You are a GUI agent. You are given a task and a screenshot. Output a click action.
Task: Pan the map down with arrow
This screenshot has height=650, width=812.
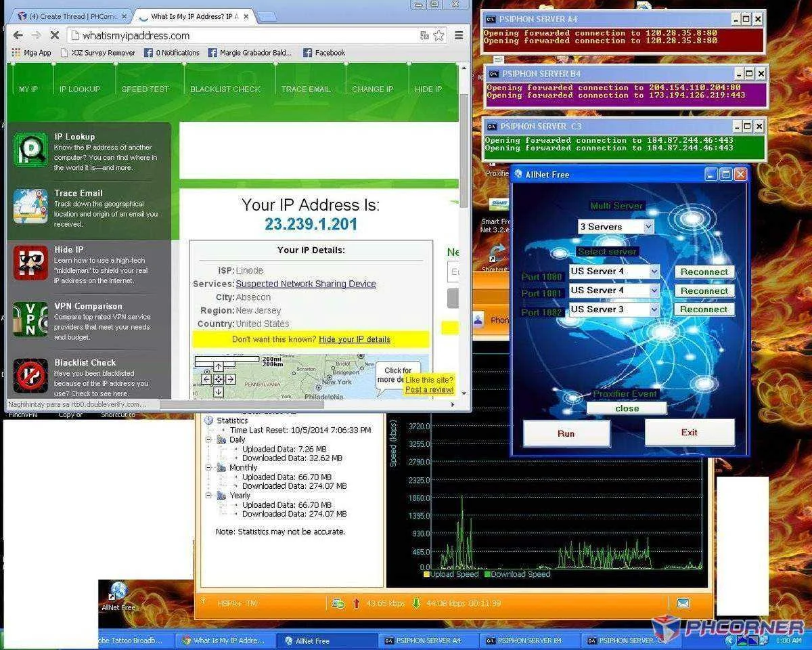coord(219,391)
